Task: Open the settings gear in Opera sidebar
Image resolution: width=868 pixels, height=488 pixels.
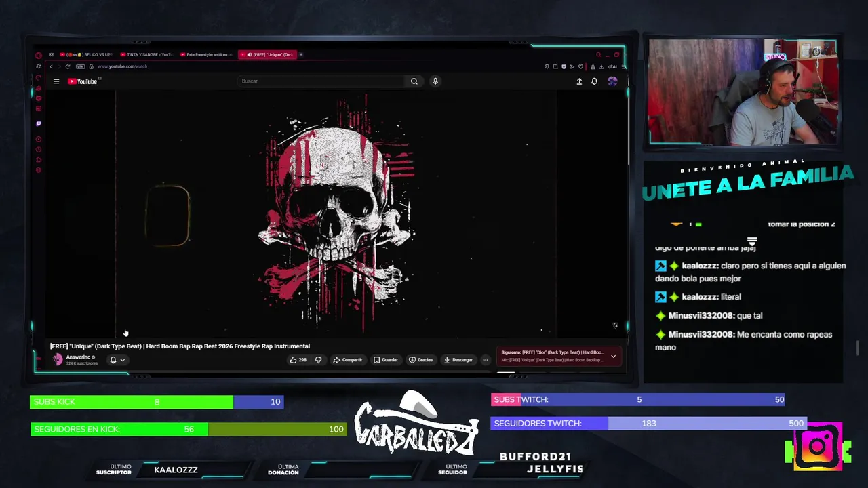Action: (x=39, y=170)
